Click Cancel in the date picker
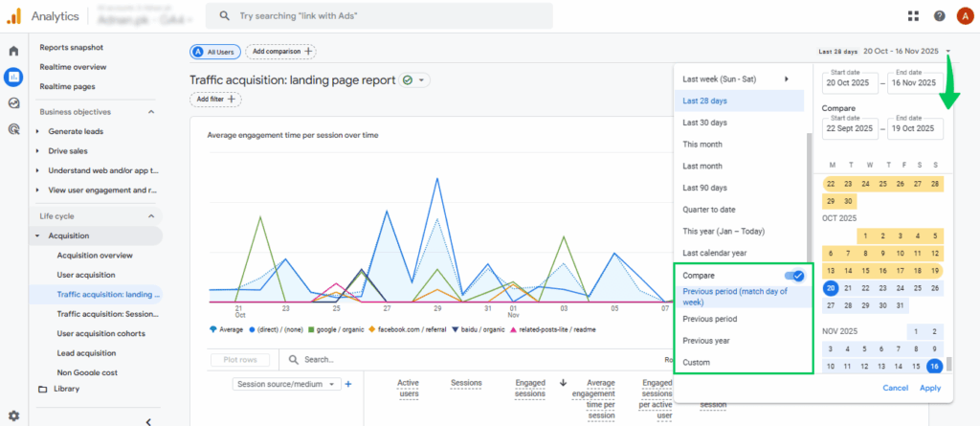The width and height of the screenshot is (980, 426). tap(895, 388)
